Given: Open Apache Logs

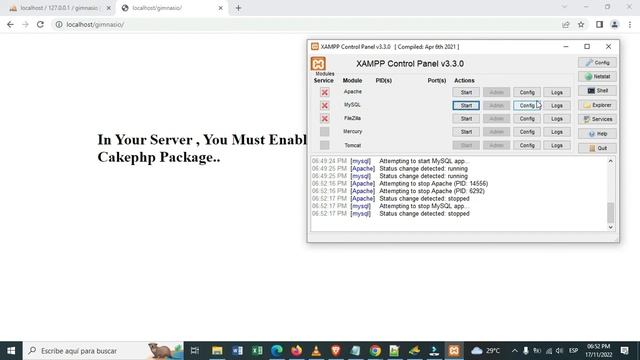Looking at the screenshot, I should click(x=557, y=93).
